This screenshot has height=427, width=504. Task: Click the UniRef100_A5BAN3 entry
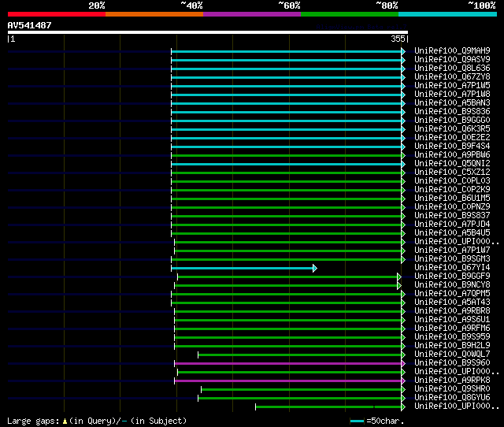[x=452, y=102]
